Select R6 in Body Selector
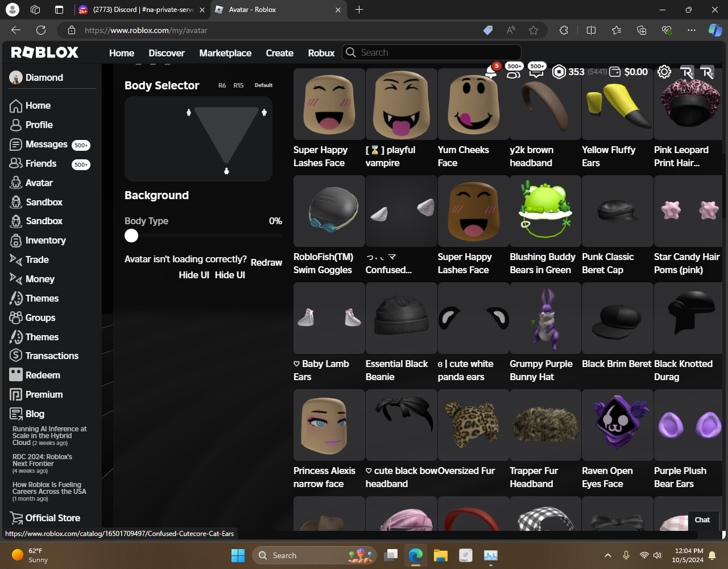The width and height of the screenshot is (728, 569). click(222, 85)
